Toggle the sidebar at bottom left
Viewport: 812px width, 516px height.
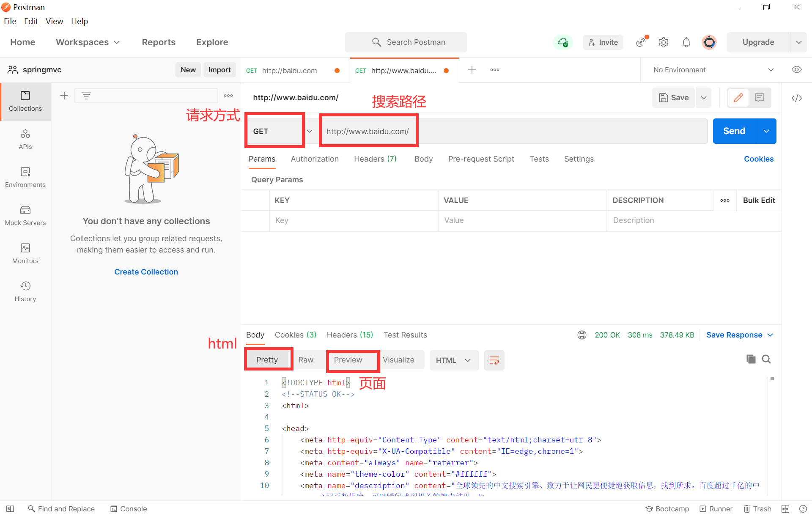pos(10,509)
